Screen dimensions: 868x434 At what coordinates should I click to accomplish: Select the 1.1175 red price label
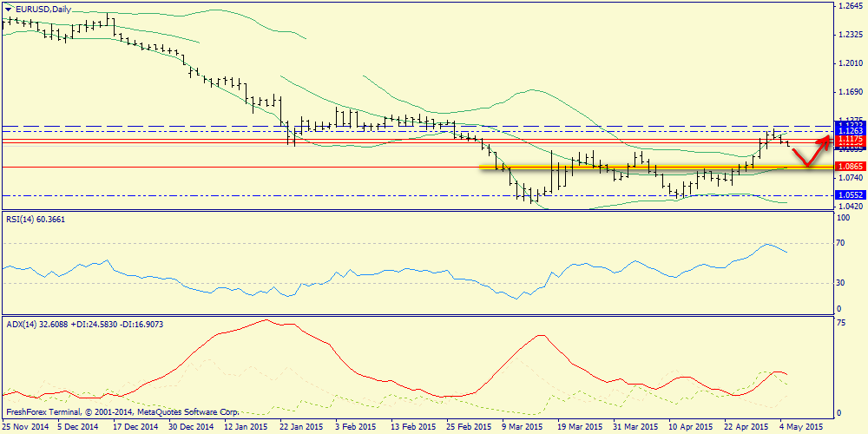(x=849, y=139)
